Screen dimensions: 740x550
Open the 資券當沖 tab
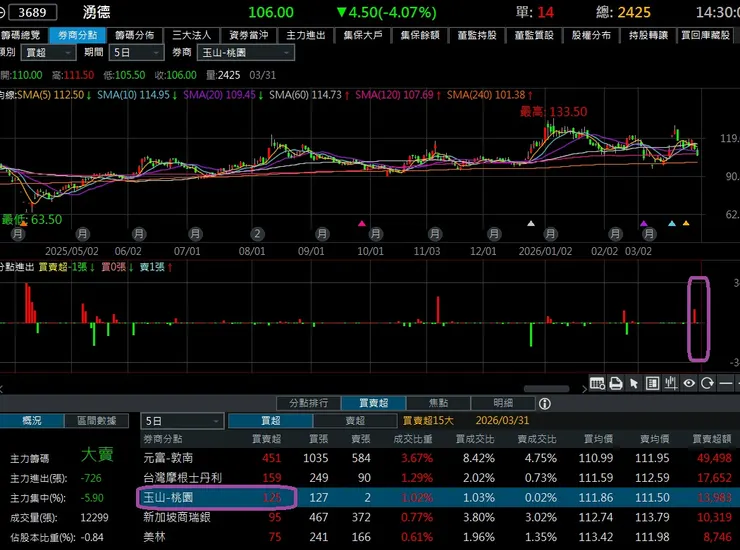(249, 35)
